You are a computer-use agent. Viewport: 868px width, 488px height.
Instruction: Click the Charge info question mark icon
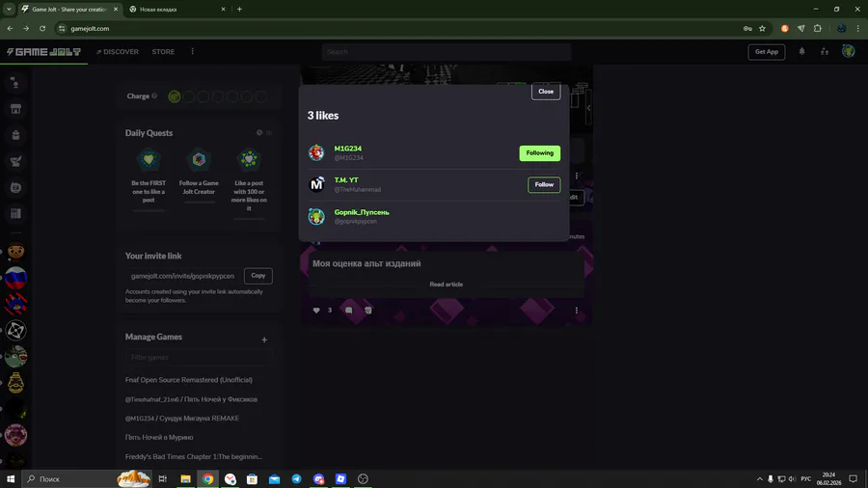pos(154,95)
